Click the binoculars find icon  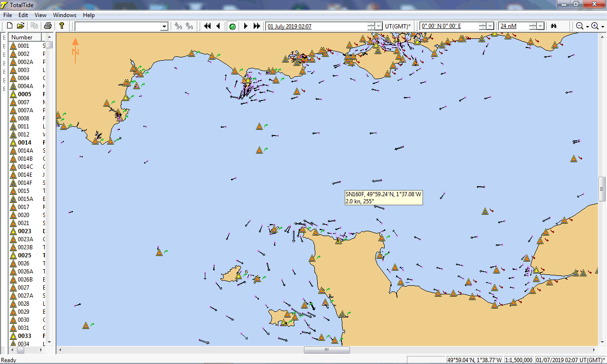click(553, 26)
